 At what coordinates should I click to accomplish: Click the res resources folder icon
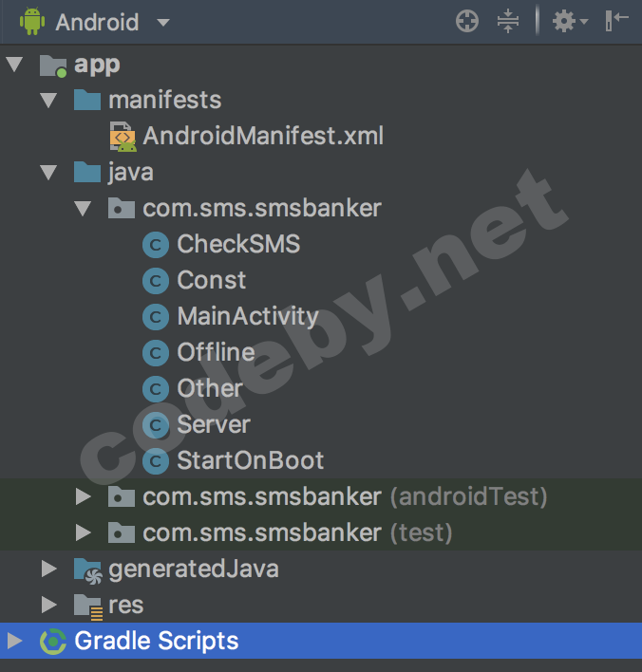[x=88, y=607]
